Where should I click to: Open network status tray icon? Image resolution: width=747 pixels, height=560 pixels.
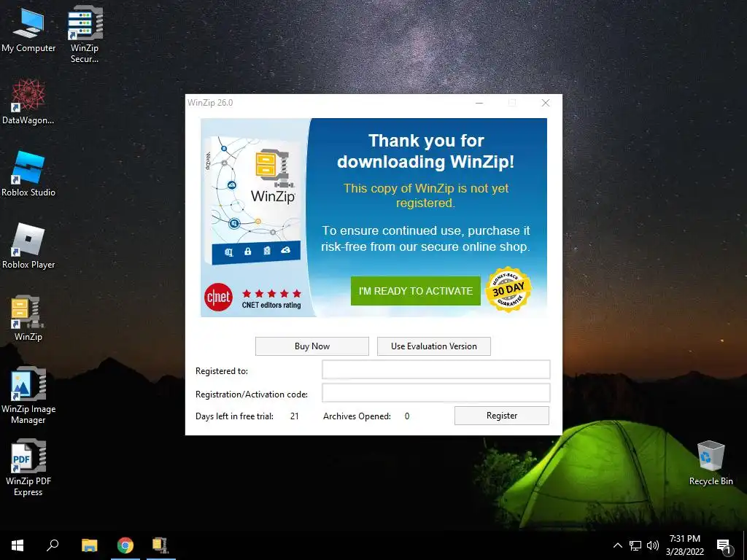[x=635, y=545]
